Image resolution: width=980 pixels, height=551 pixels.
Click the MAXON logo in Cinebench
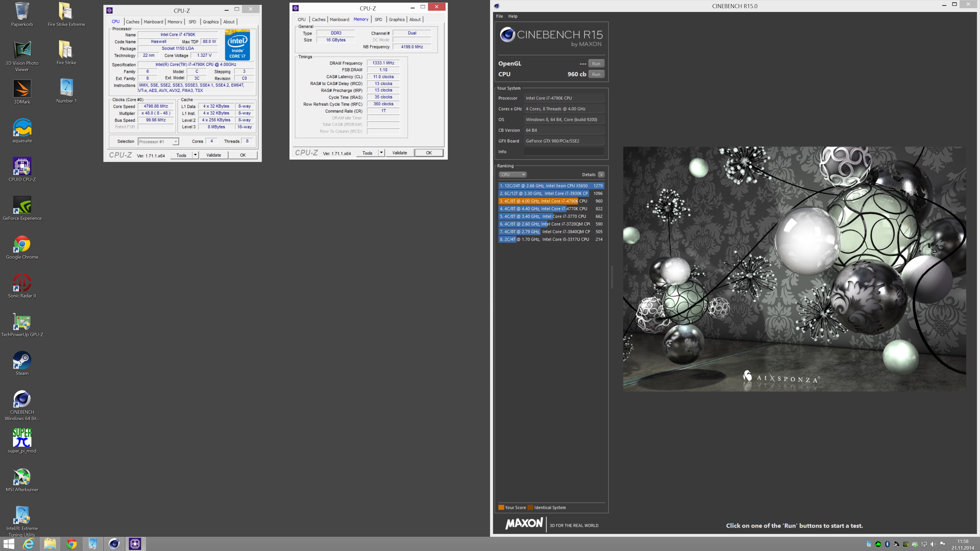coord(524,524)
